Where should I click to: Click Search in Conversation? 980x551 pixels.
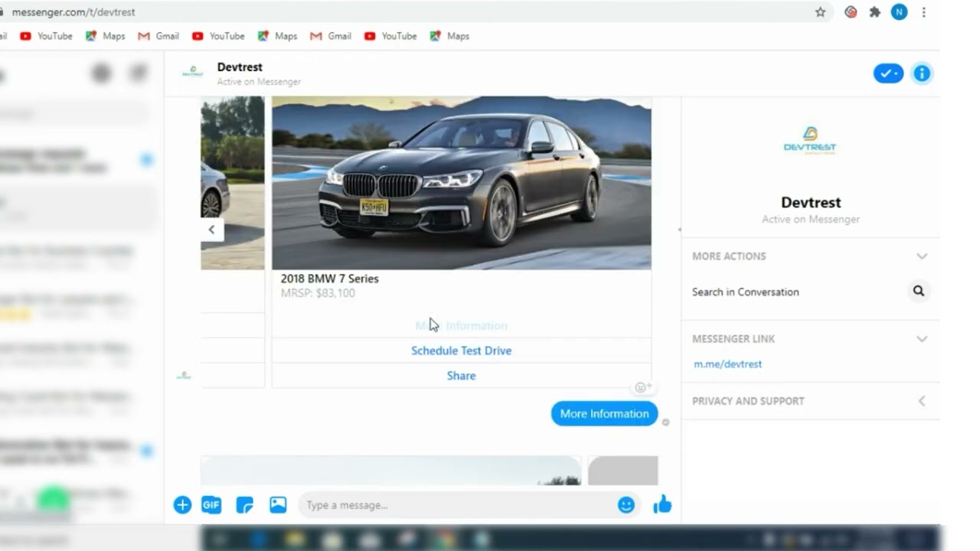coord(746,292)
